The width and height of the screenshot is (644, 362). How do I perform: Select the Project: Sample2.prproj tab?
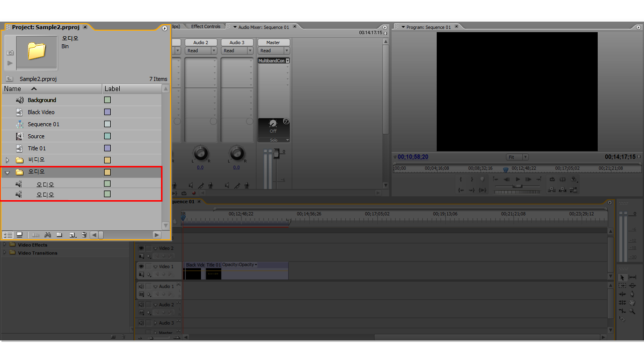coord(46,27)
